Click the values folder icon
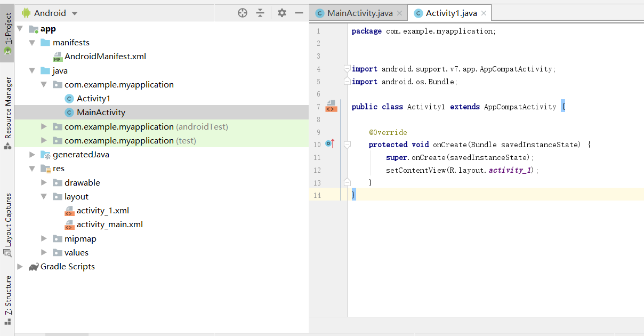The height and width of the screenshot is (336, 644). click(58, 252)
